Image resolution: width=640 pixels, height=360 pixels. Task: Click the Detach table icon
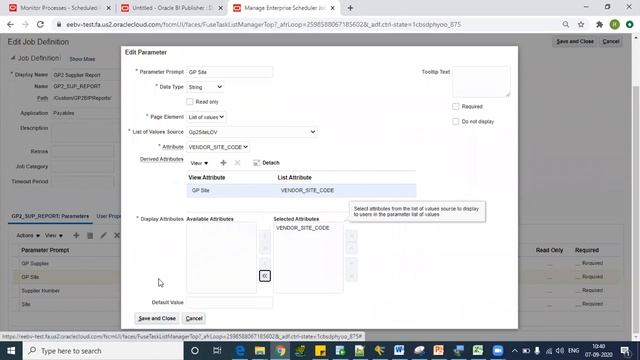(256, 163)
